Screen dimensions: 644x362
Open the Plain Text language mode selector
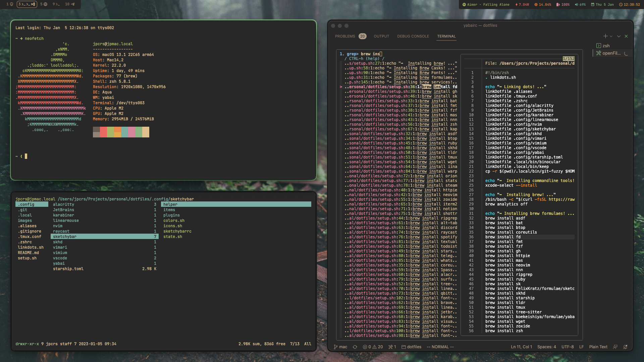click(x=598, y=347)
